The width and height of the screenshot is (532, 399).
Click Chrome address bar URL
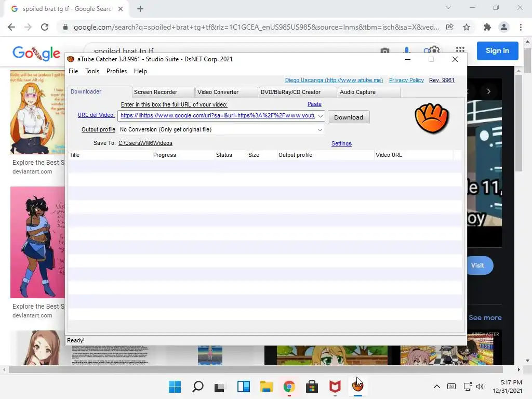[256, 27]
